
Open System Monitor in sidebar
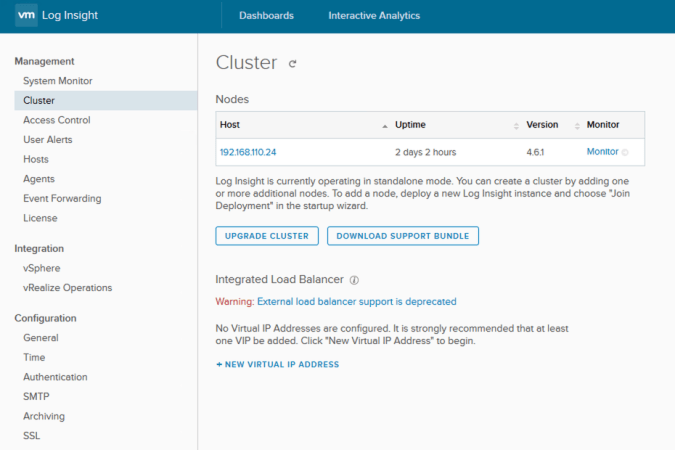click(58, 81)
